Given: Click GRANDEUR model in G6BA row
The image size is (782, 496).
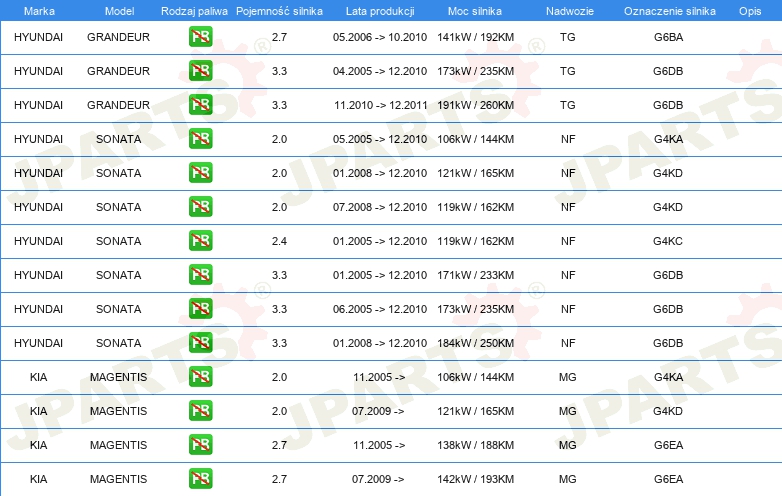Looking at the screenshot, I should tap(118, 37).
